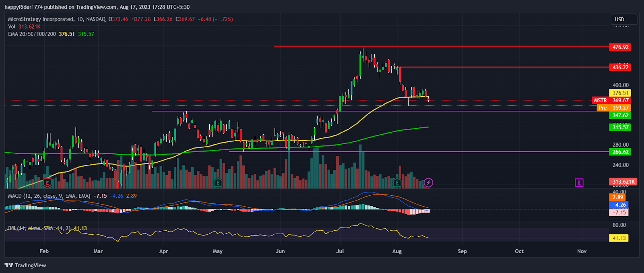Click the green 315.57 EMA price label
Image resolution: width=644 pixels, height=273 pixels.
coord(620,127)
